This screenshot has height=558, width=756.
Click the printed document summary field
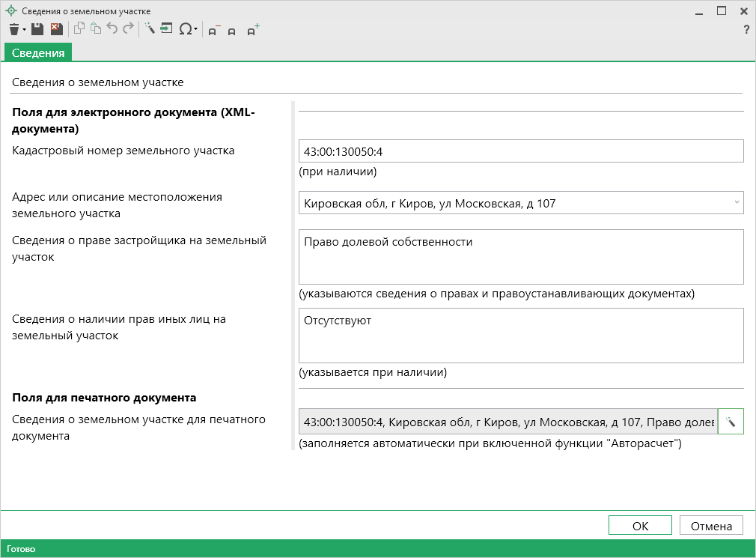(507, 422)
